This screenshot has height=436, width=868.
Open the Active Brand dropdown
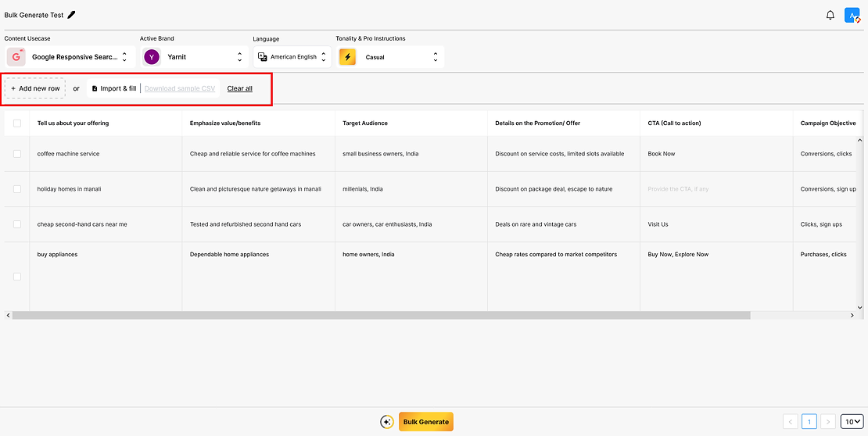click(194, 57)
